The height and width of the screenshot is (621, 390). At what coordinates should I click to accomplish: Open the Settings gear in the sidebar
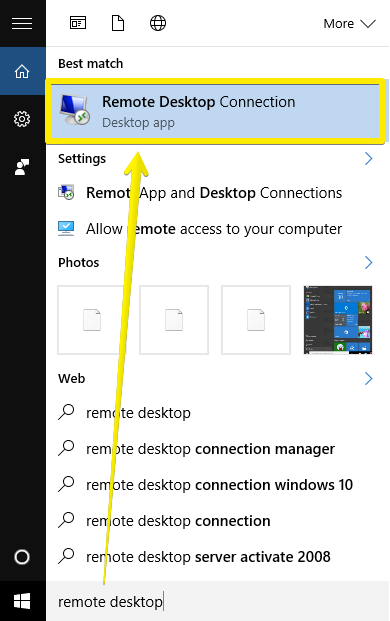click(22, 119)
